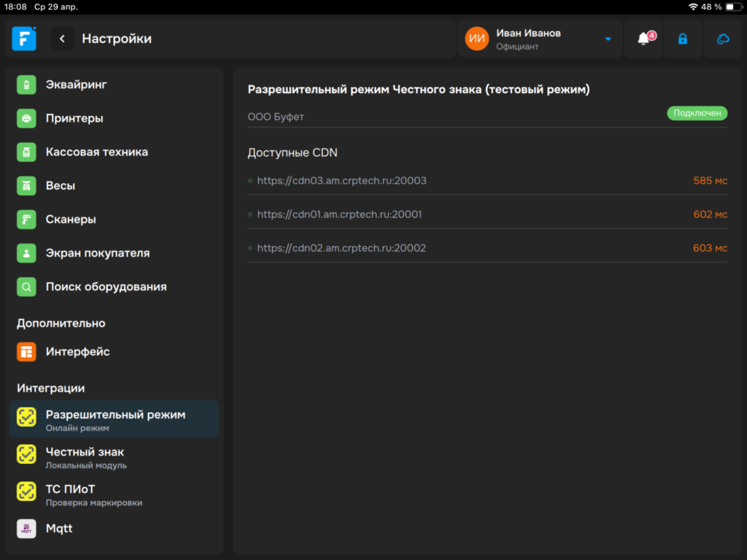This screenshot has height=560, width=747.
Task: Click the yellow Честный знак icon
Action: (x=26, y=454)
